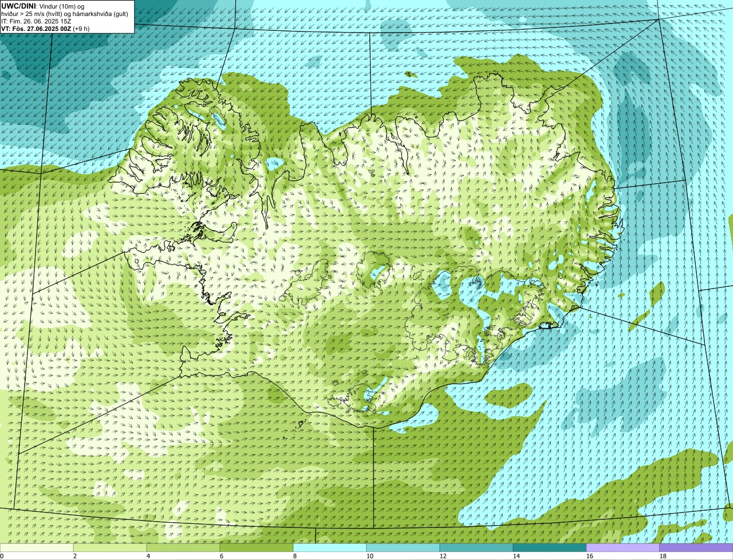The width and height of the screenshot is (733, 560).
Task: Click the legend scale label "18"
Action: pos(663,556)
